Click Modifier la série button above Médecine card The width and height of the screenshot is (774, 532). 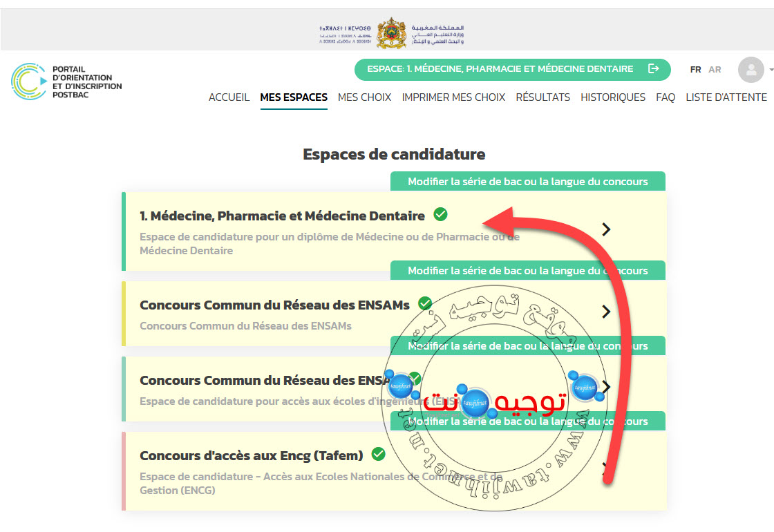point(528,182)
